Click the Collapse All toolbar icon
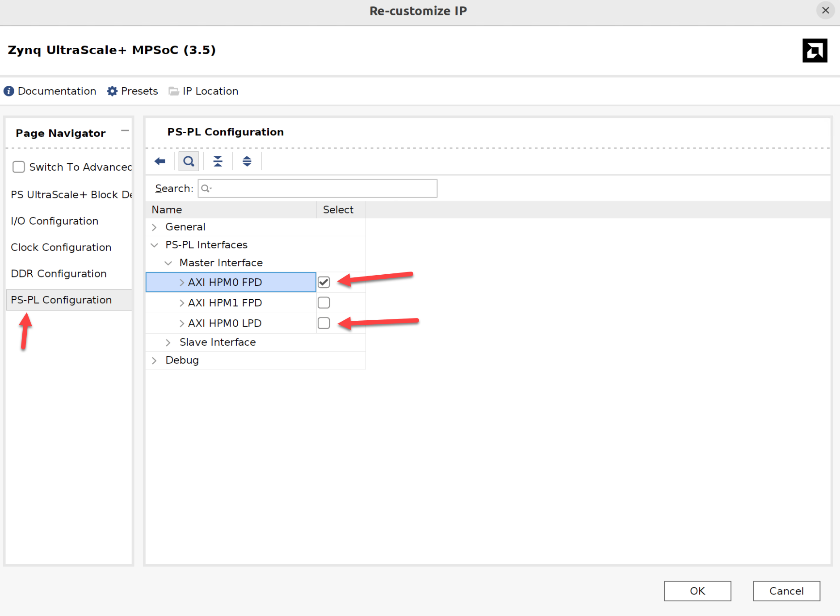This screenshot has width=840, height=616. click(x=218, y=161)
